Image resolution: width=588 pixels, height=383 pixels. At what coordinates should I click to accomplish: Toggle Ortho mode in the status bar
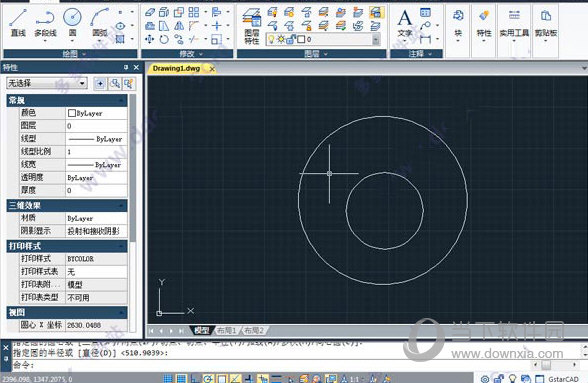click(x=195, y=378)
